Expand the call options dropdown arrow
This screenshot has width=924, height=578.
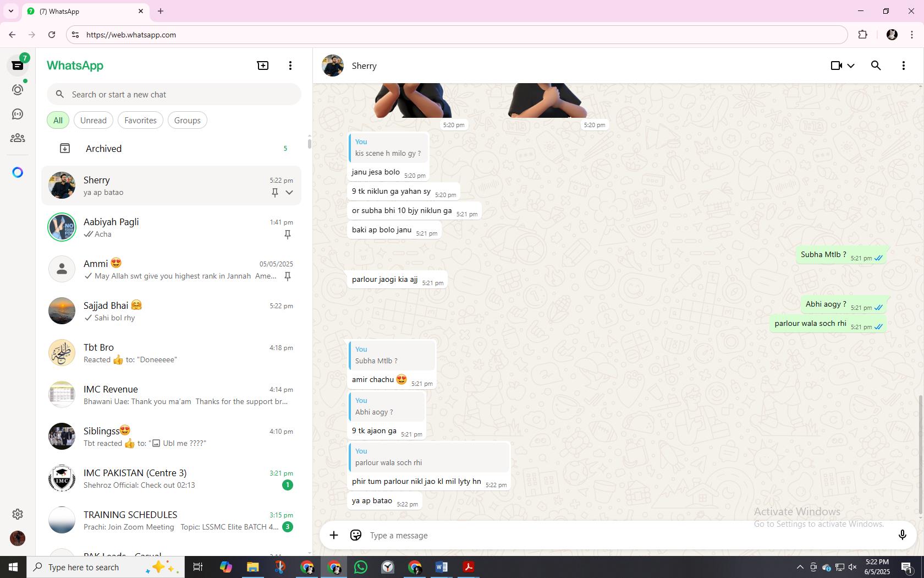(851, 66)
